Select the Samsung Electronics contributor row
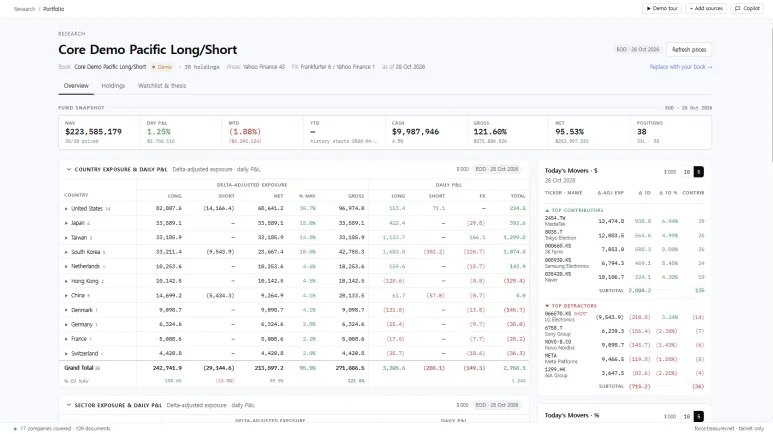Screen dimensions: 773x434 [x=625, y=263]
